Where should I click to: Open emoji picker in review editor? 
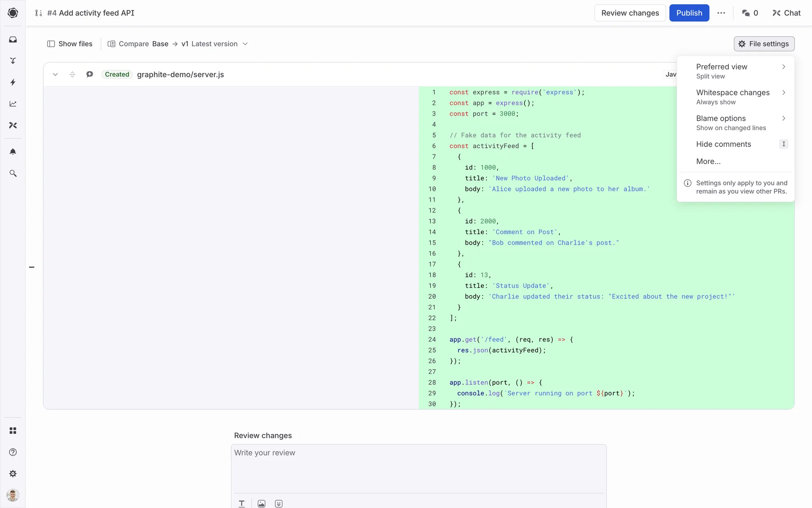click(278, 503)
